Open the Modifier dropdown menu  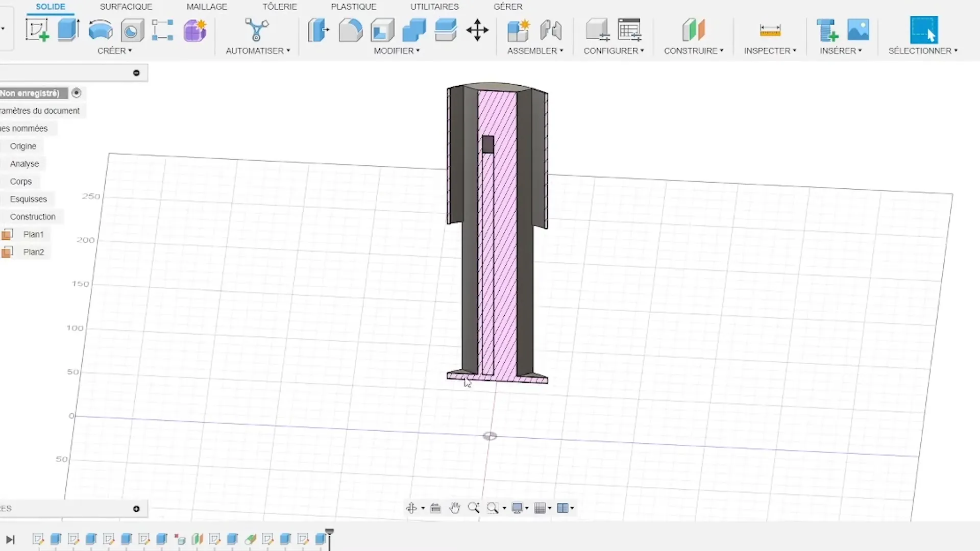(397, 51)
